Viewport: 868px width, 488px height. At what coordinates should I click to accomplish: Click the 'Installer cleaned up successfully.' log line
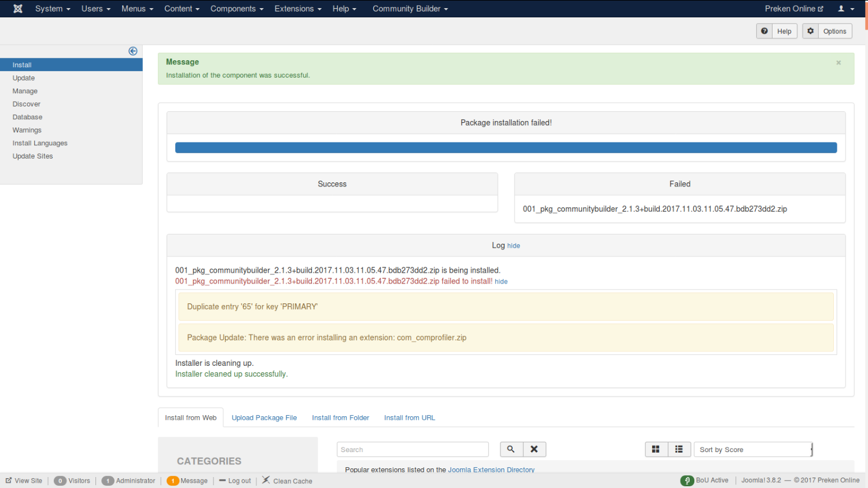231,375
